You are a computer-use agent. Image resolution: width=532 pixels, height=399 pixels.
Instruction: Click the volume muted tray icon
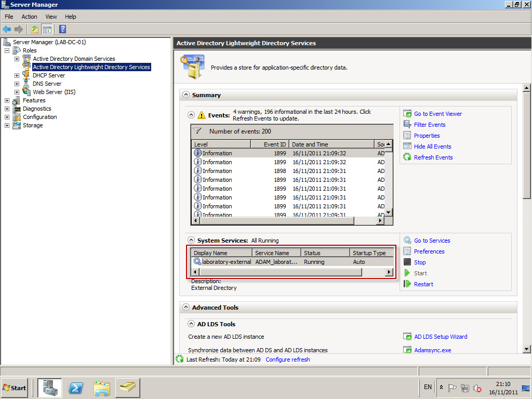coord(477,388)
